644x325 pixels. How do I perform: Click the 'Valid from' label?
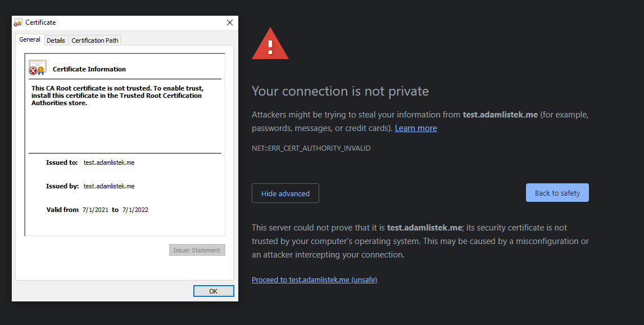tap(62, 210)
